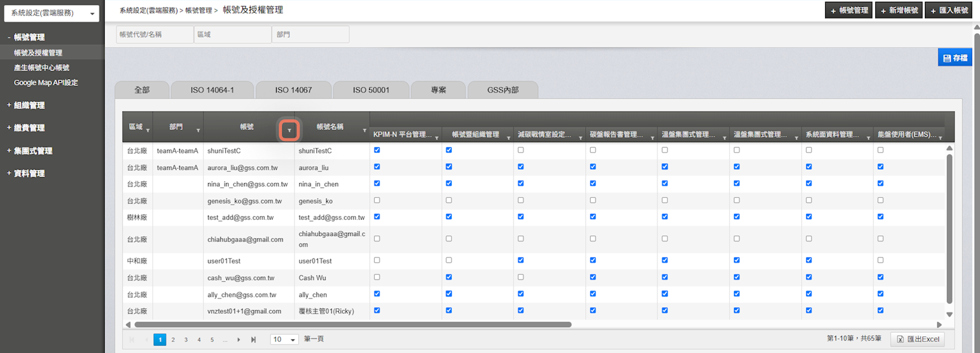This screenshot has width=980, height=353.
Task: Click the filter icon on 帳號 column
Action: pyautogui.click(x=290, y=131)
